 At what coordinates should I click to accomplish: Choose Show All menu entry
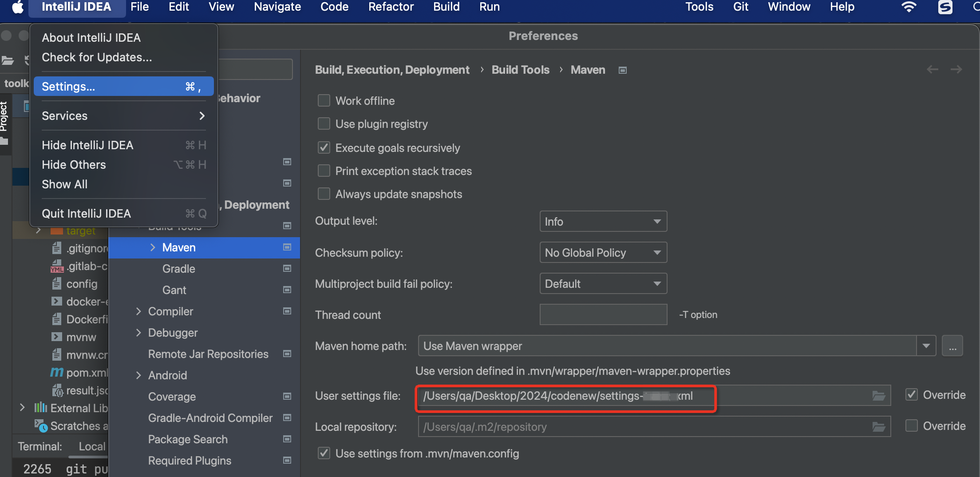tap(124, 184)
